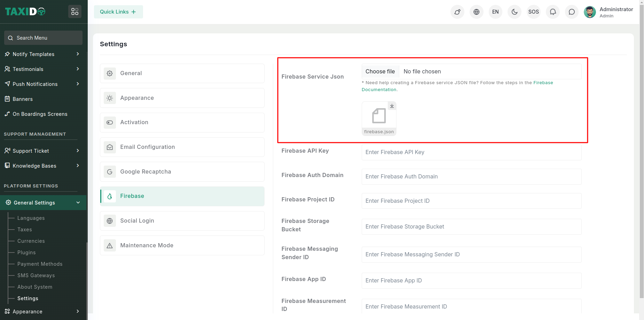Open Quick Links button
The width and height of the screenshot is (644, 320).
pos(118,12)
